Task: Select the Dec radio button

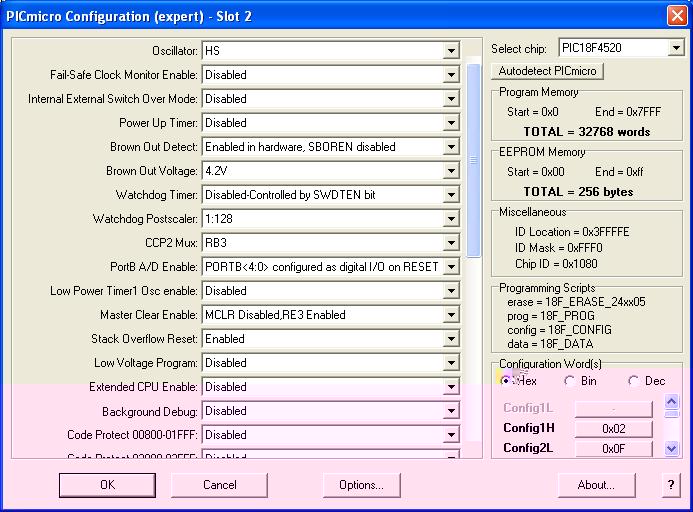Action: (x=634, y=381)
